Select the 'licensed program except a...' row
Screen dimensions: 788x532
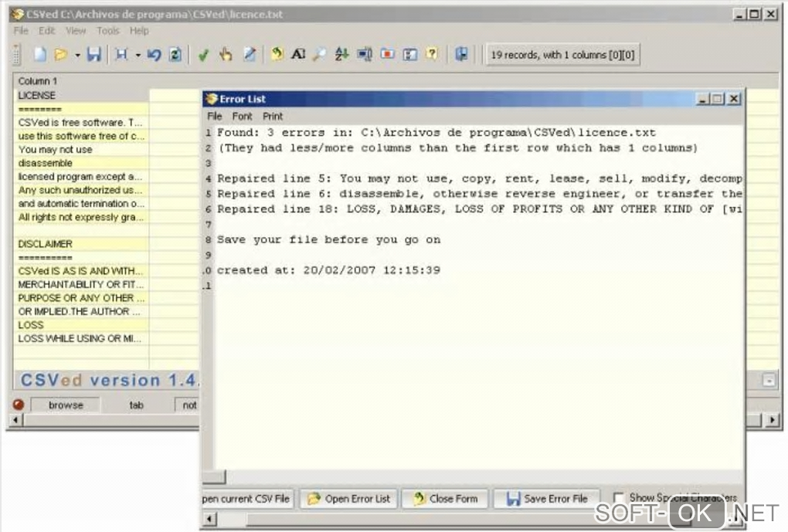tap(82, 177)
